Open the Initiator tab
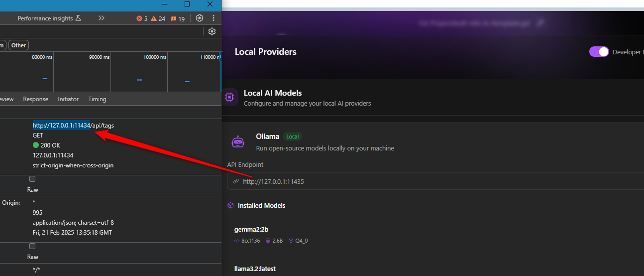 [x=68, y=99]
